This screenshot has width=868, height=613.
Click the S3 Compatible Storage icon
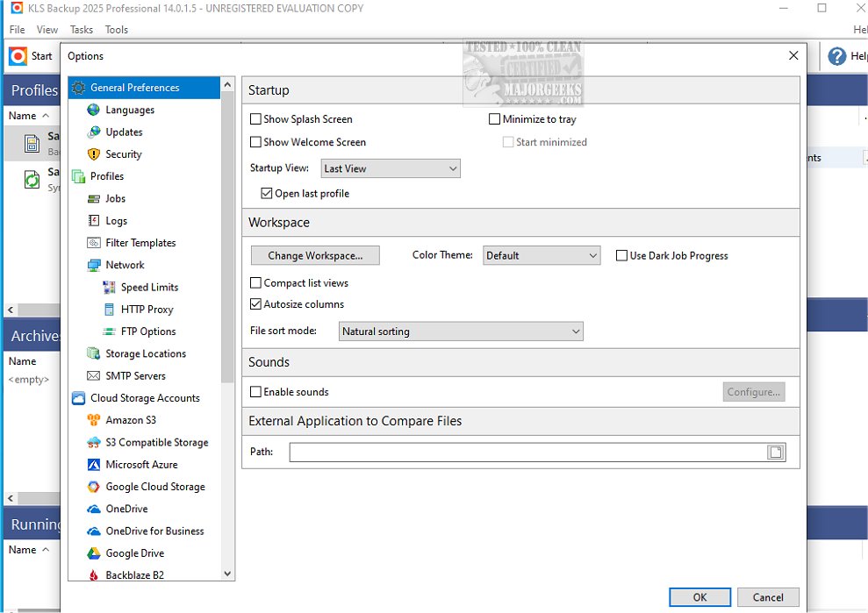pyautogui.click(x=94, y=442)
